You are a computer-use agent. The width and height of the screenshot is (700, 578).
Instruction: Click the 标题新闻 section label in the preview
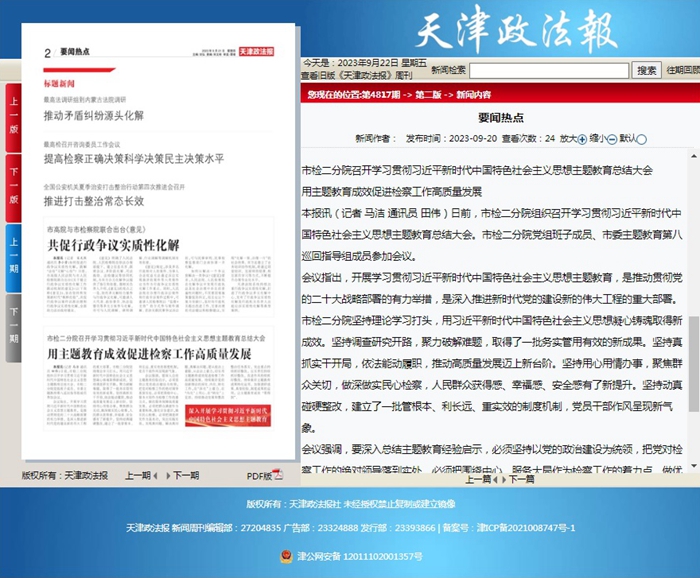(x=59, y=84)
